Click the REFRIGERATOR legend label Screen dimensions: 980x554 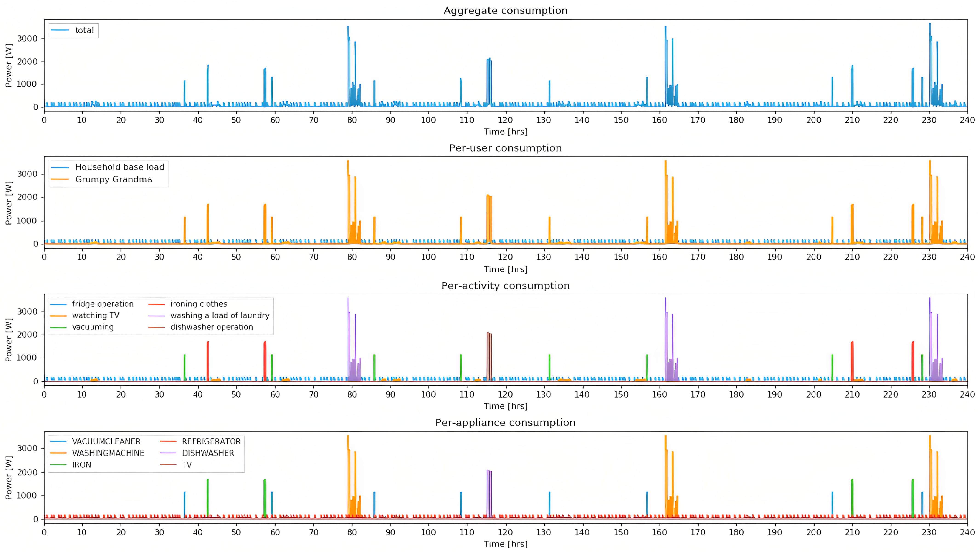tap(211, 441)
